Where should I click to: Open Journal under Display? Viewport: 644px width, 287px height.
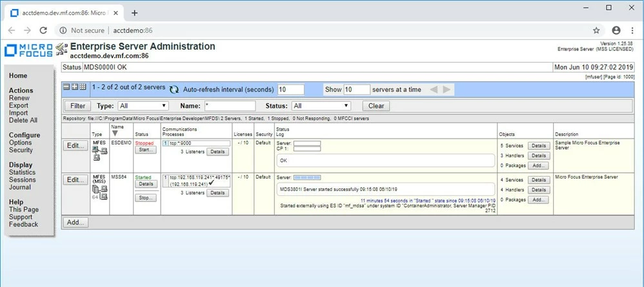(x=20, y=187)
